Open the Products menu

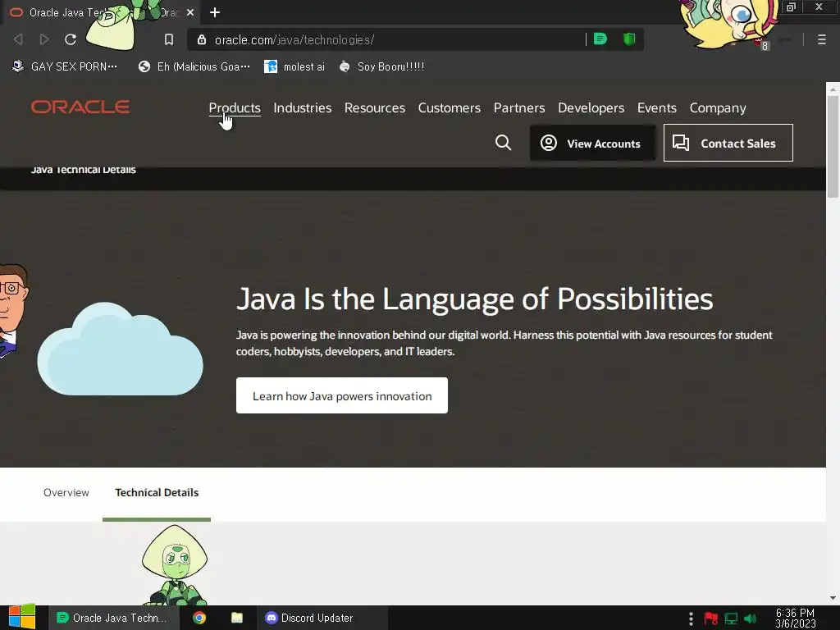tap(235, 107)
